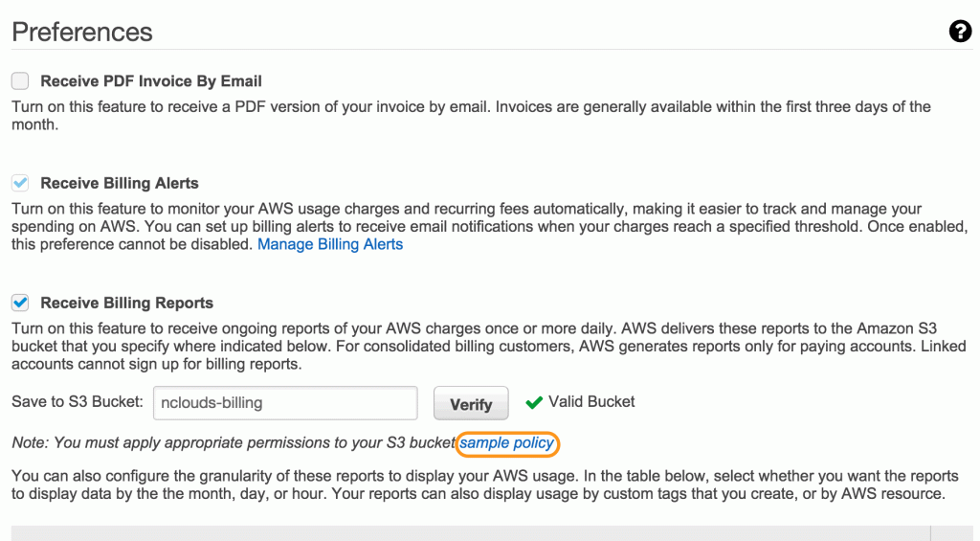Click the Receive Billing Reports label
980x541 pixels.
pos(127,303)
